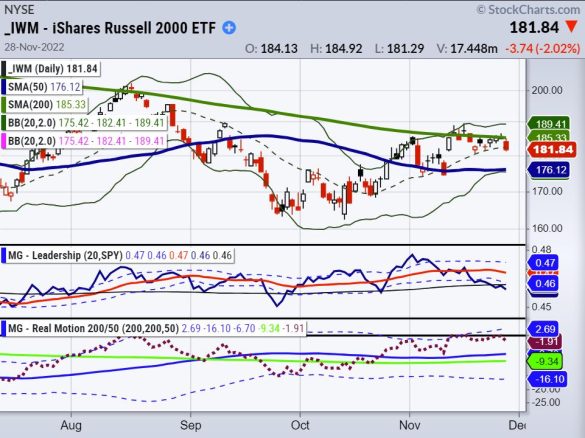The width and height of the screenshot is (585, 438).
Task: Select MG - Real Motion 200/50 indicator label
Action: tap(93, 328)
